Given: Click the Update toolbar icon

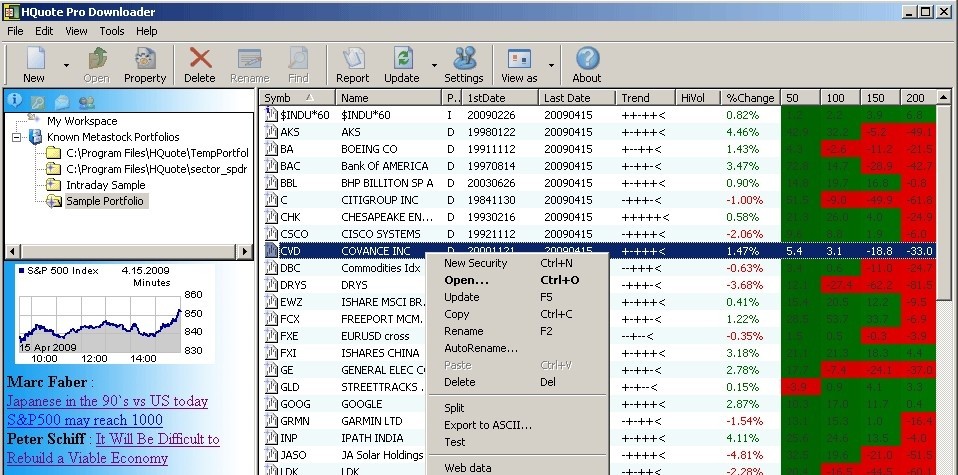Looking at the screenshot, I should (x=402, y=64).
